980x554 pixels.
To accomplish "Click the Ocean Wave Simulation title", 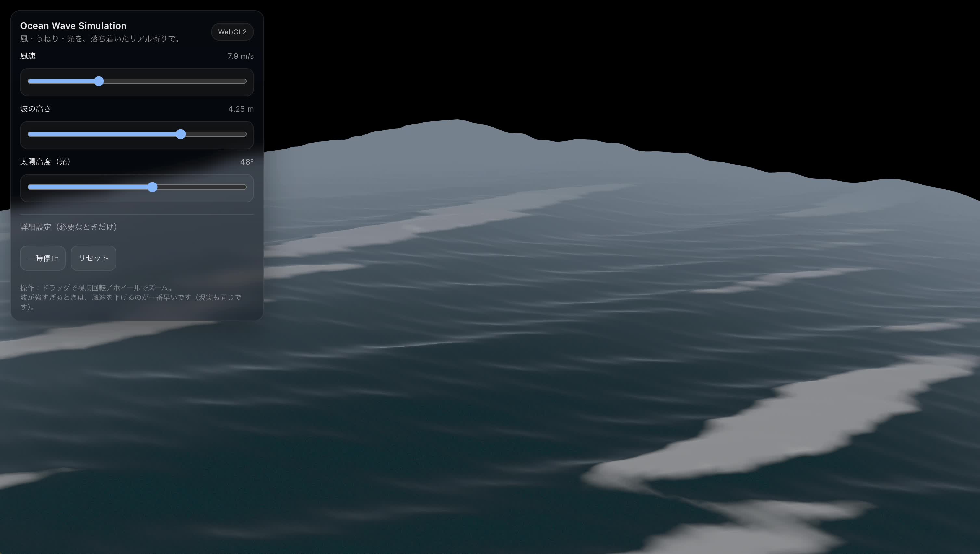I will pyautogui.click(x=73, y=26).
